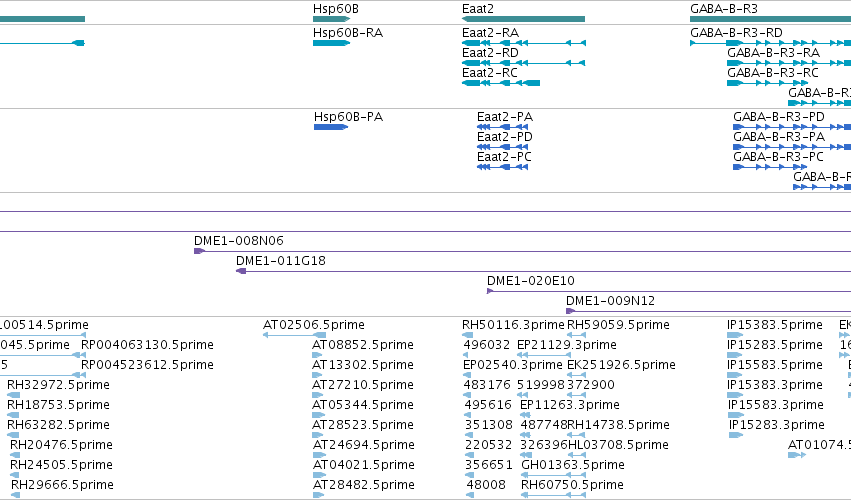Click the GABA-B-R3-PD protein label
Viewport: 851px width, 500px height.
(779, 117)
